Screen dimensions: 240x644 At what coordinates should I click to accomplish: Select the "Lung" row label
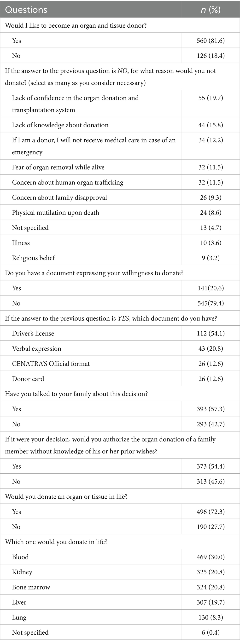tap(19, 617)
